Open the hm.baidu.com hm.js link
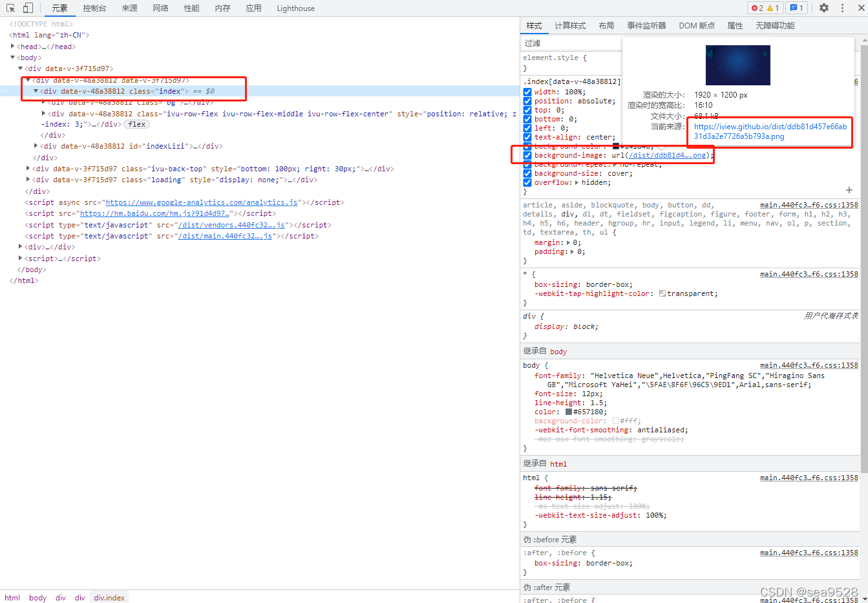Image resolution: width=868 pixels, height=603 pixels. click(155, 213)
